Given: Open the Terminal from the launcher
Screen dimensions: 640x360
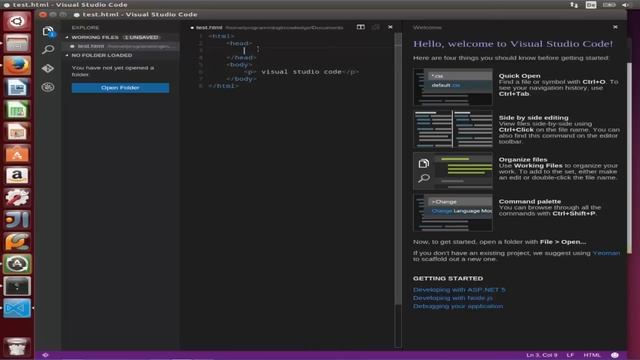Looking at the screenshot, I should pos(17,286).
